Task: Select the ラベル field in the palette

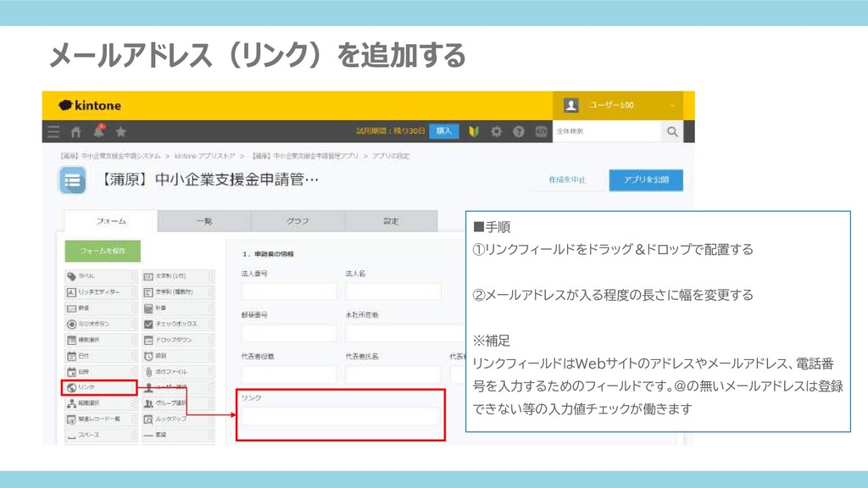Action: click(100, 276)
